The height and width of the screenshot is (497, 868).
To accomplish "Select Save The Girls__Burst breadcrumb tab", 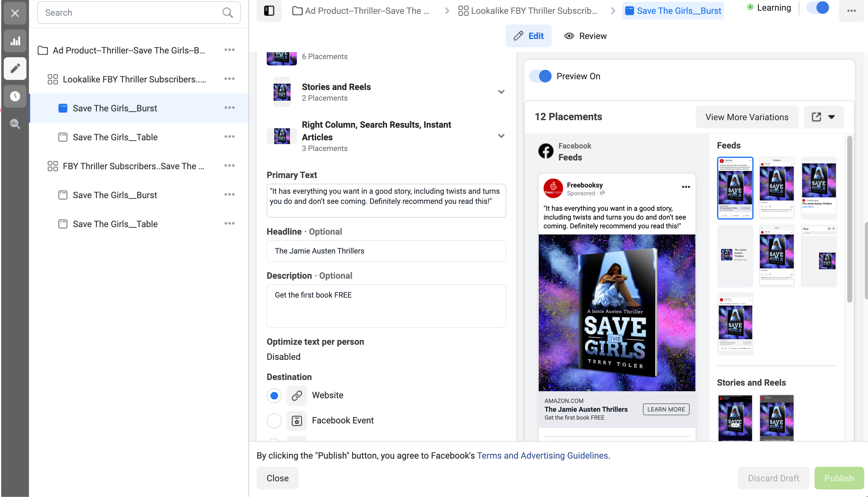I will pyautogui.click(x=673, y=11).
